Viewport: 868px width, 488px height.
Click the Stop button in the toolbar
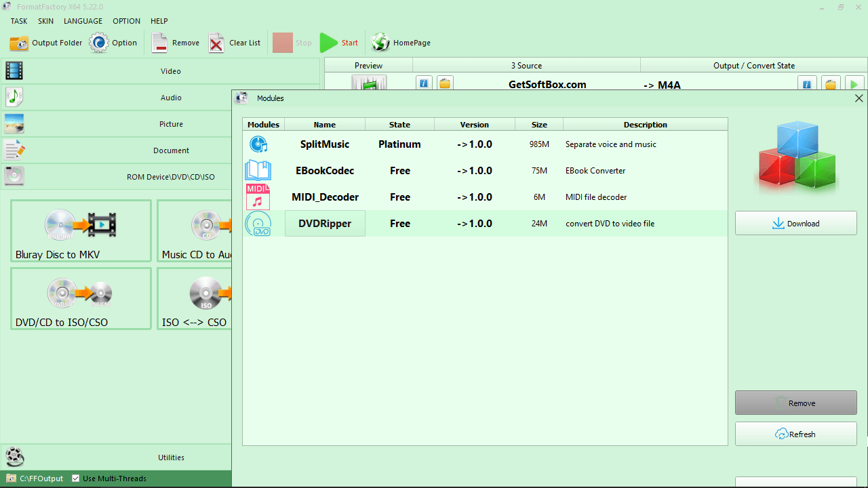pyautogui.click(x=292, y=43)
